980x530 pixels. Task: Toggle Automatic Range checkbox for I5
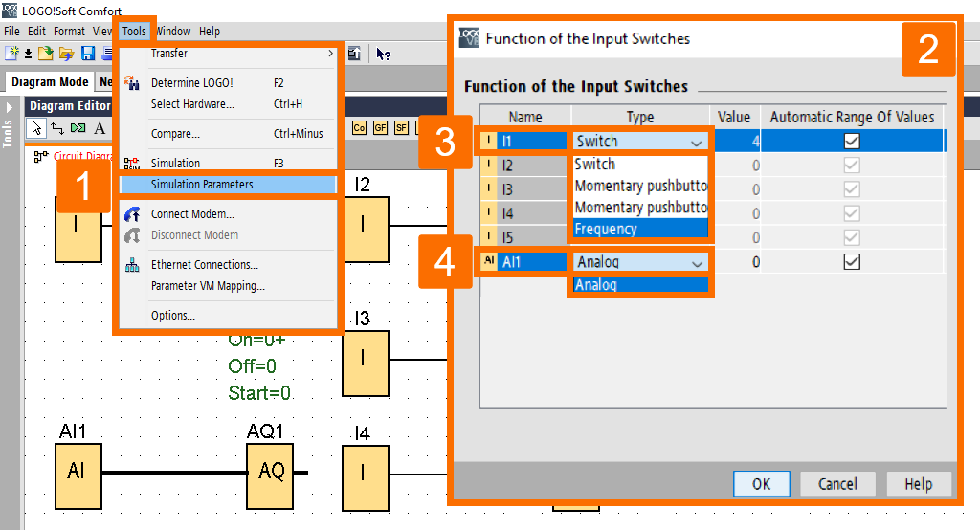point(851,237)
